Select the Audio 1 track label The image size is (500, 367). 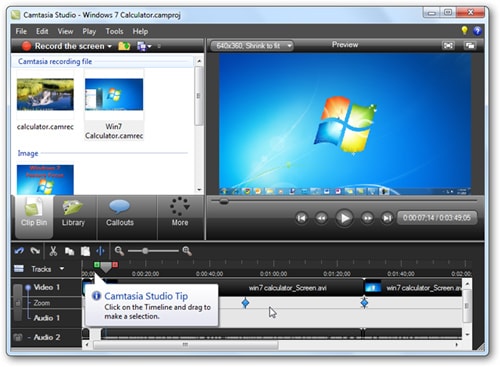pos(47,318)
